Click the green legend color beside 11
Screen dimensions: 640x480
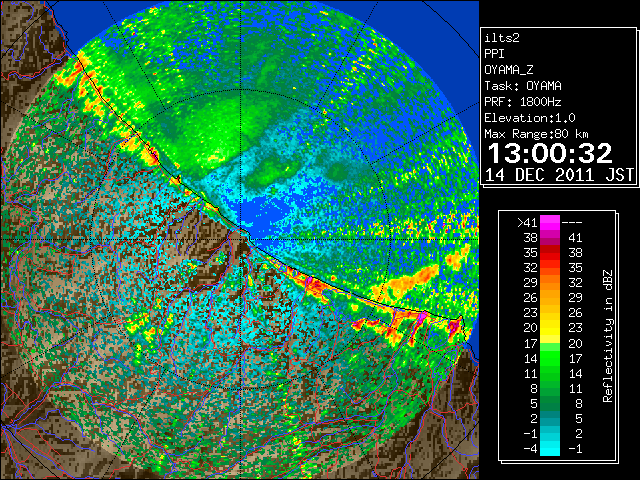click(550, 373)
